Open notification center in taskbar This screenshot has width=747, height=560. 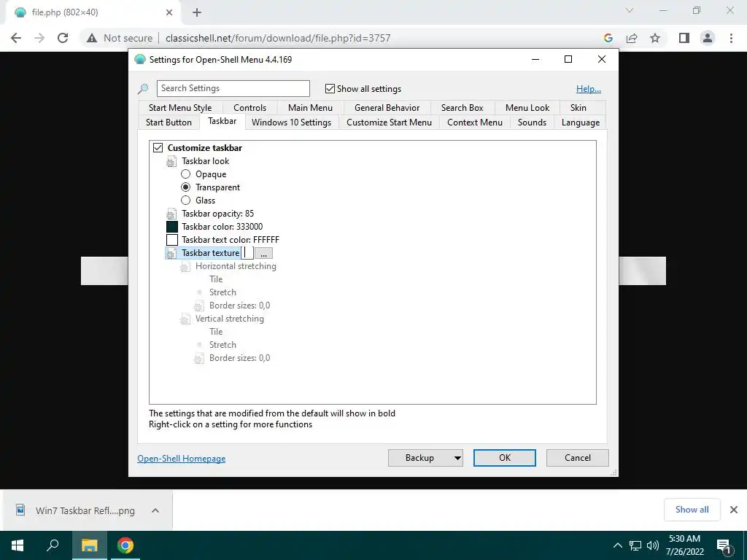724,545
